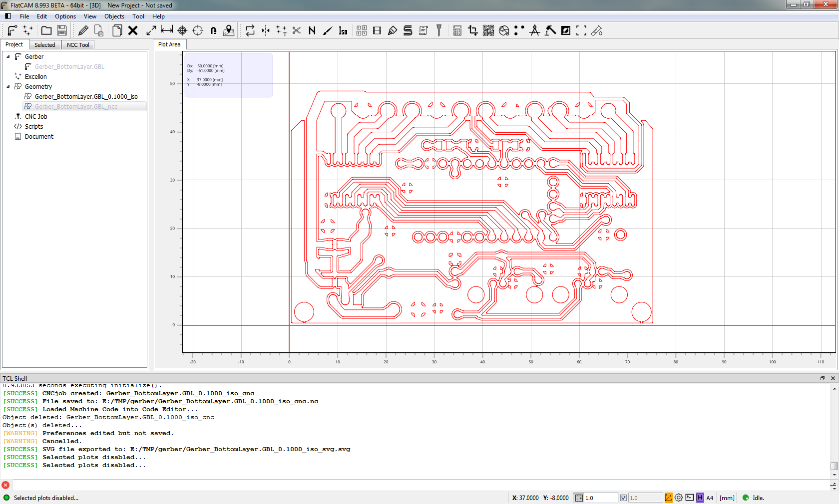Open the Isolation tool Iso icon

(x=343, y=30)
